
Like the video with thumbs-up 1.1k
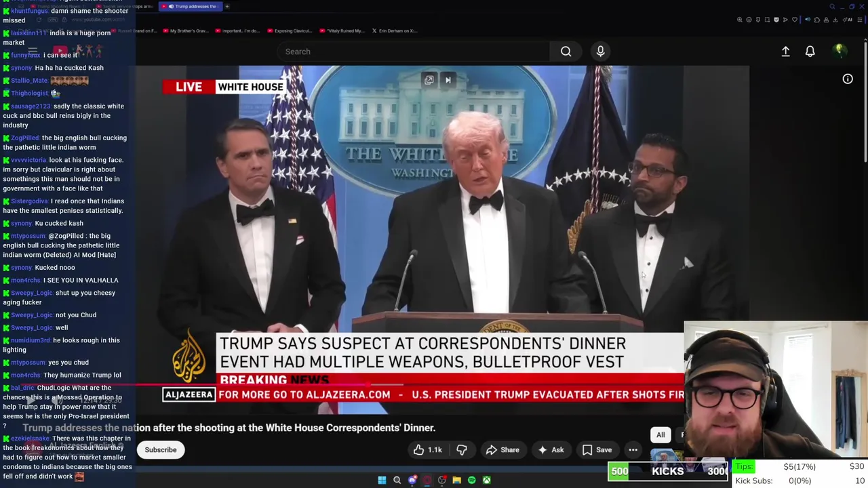point(427,450)
